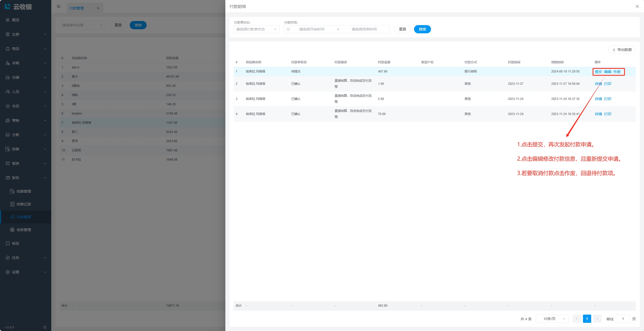Close the 付款明细 drawer panel
This screenshot has height=331, width=644.
(637, 6)
